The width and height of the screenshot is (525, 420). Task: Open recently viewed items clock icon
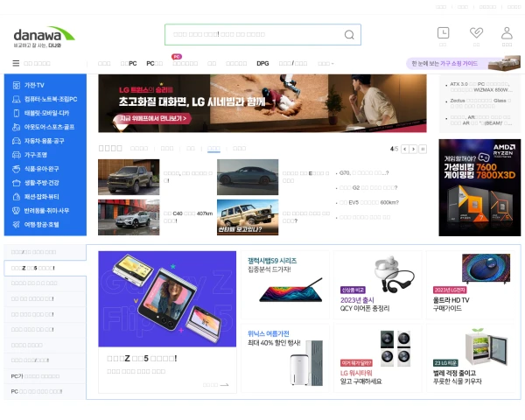pos(443,33)
